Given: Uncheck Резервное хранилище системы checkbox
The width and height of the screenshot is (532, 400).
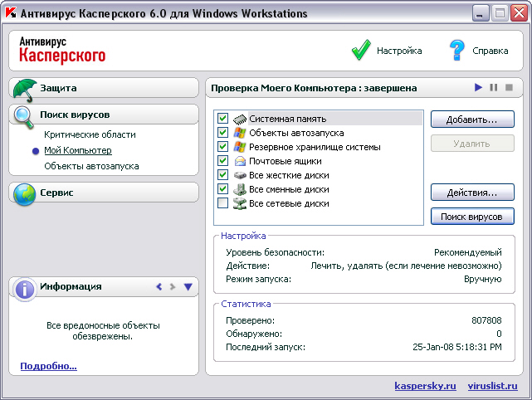Looking at the screenshot, I should point(222,146).
